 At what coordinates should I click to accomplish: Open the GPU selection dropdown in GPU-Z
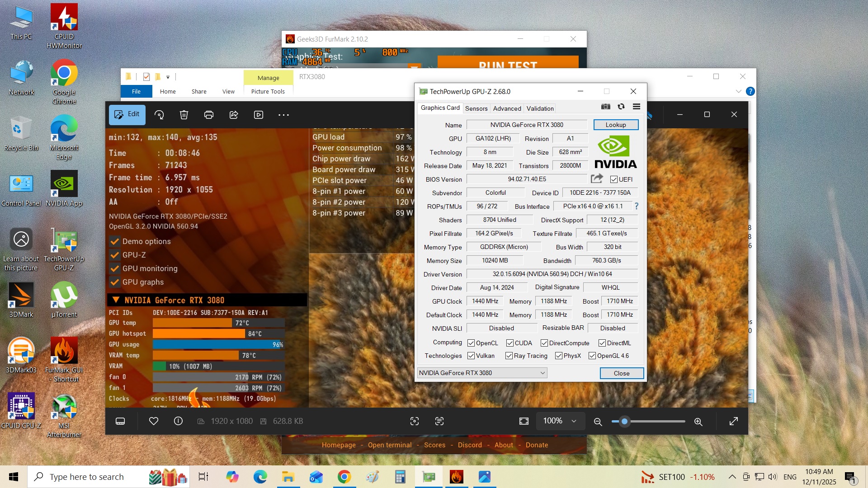(482, 373)
